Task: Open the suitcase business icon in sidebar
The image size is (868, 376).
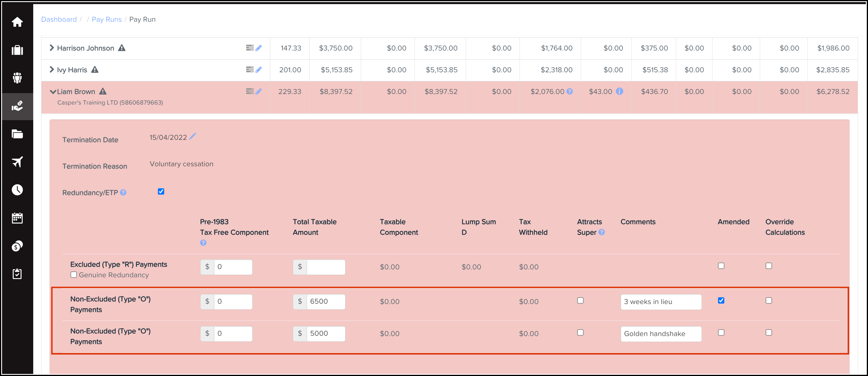Action: pyautogui.click(x=17, y=50)
